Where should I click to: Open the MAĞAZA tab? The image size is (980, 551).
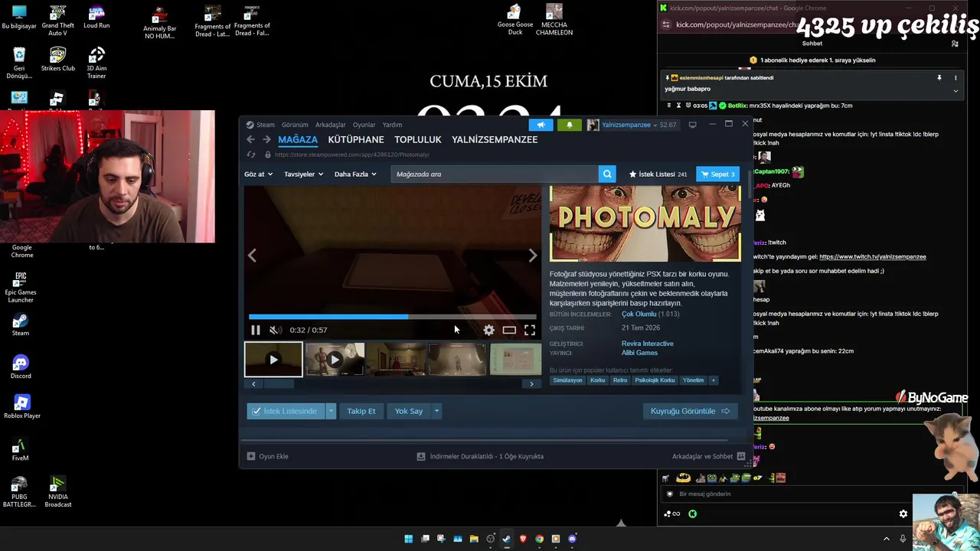pos(298,139)
